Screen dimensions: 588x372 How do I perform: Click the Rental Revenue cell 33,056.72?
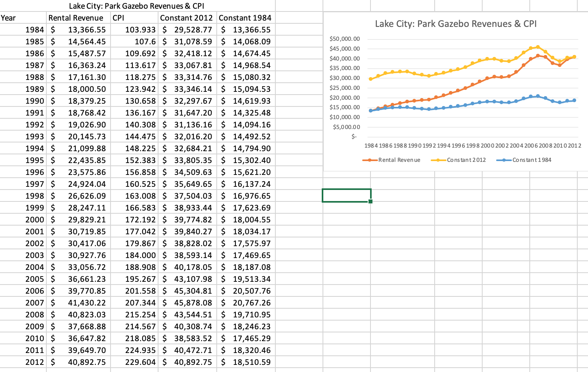pyautogui.click(x=78, y=267)
